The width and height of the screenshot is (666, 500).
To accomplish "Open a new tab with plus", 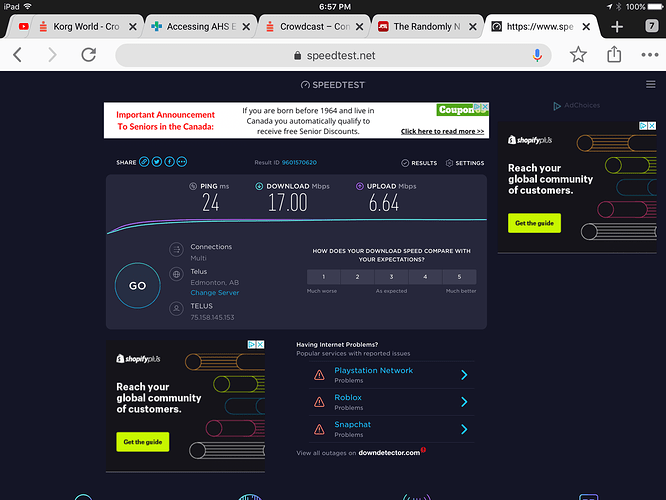I will [617, 27].
